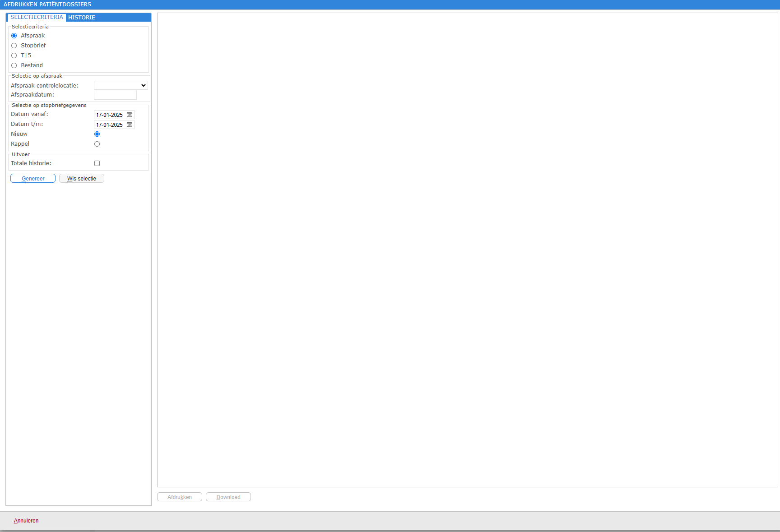
Task: Click the Download button
Action: [228, 497]
